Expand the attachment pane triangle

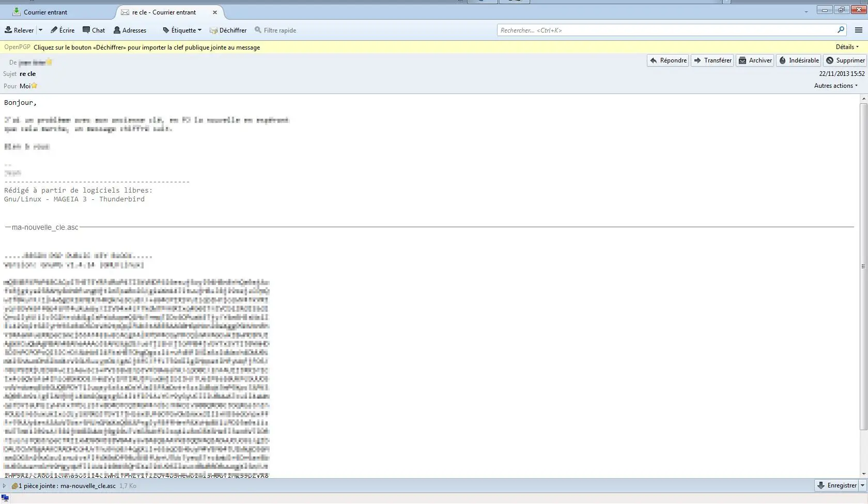click(x=4, y=485)
